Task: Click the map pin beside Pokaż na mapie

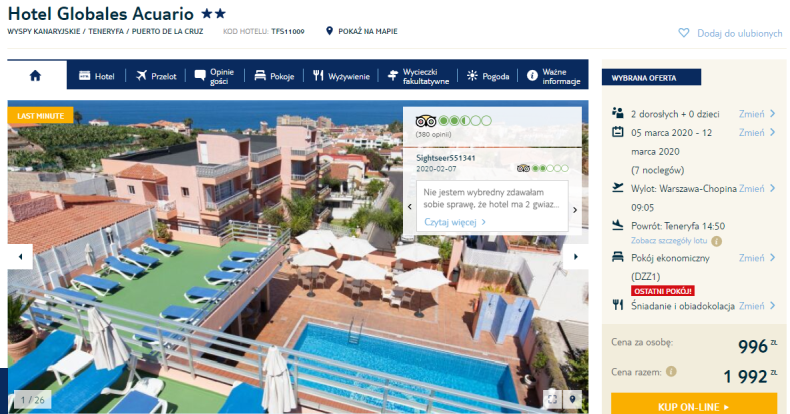Action: tap(330, 31)
